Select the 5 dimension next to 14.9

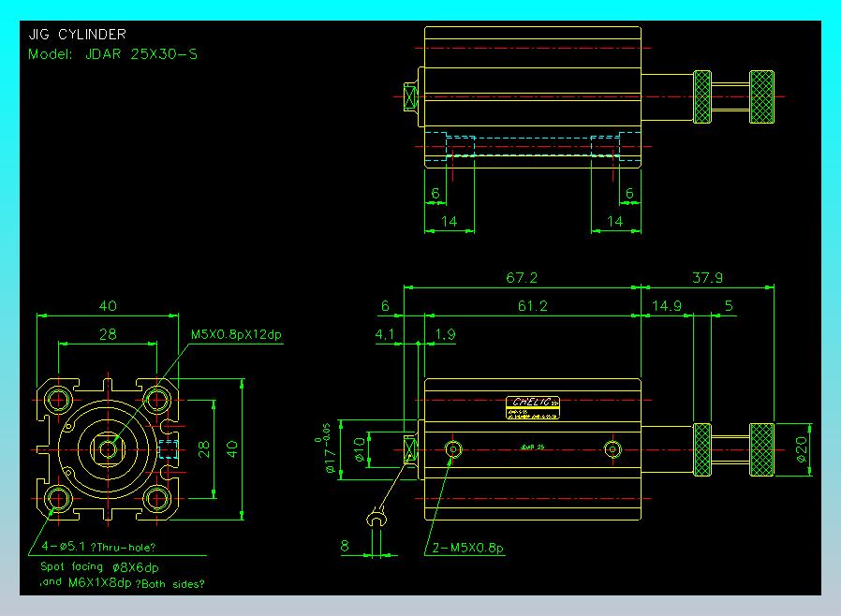click(729, 306)
